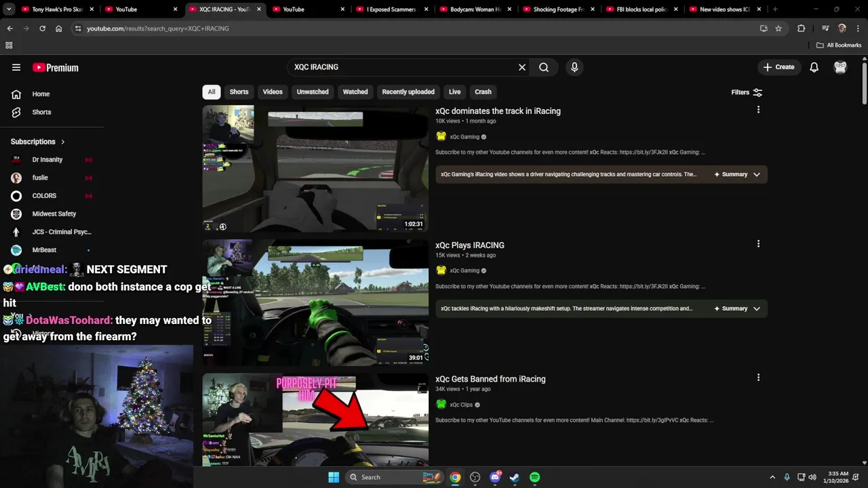This screenshot has width=868, height=488.
Task: Bookmark this page with the star
Action: tap(778, 28)
